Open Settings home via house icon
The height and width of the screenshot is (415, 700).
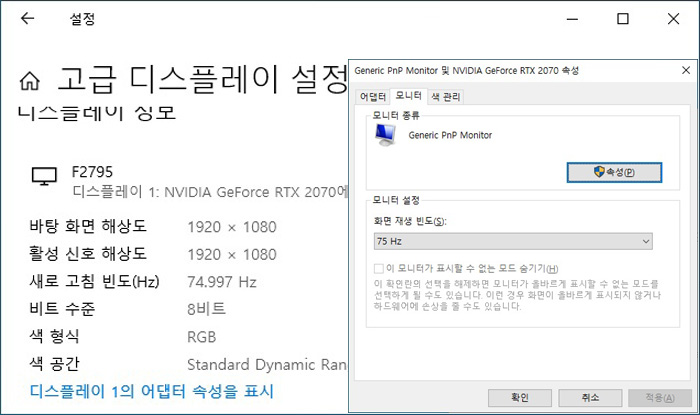(x=30, y=81)
